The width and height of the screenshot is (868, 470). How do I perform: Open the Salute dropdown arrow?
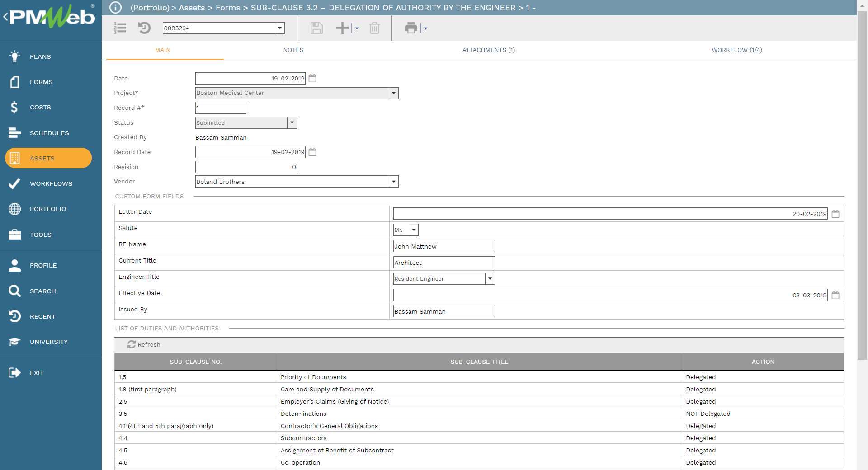(414, 230)
